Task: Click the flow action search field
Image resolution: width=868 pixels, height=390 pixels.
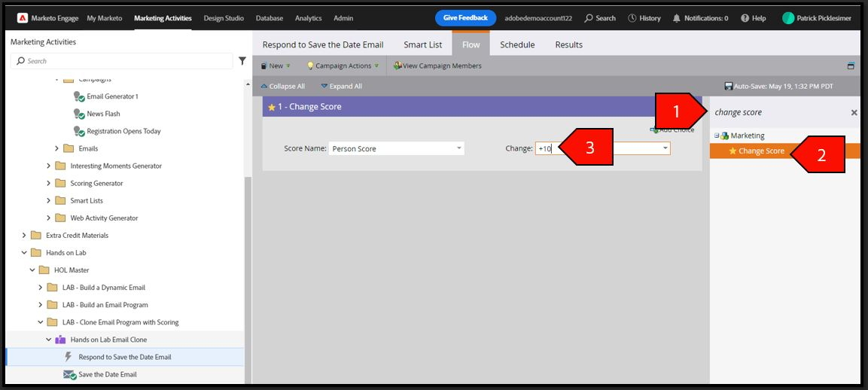Action: pyautogui.click(x=780, y=112)
